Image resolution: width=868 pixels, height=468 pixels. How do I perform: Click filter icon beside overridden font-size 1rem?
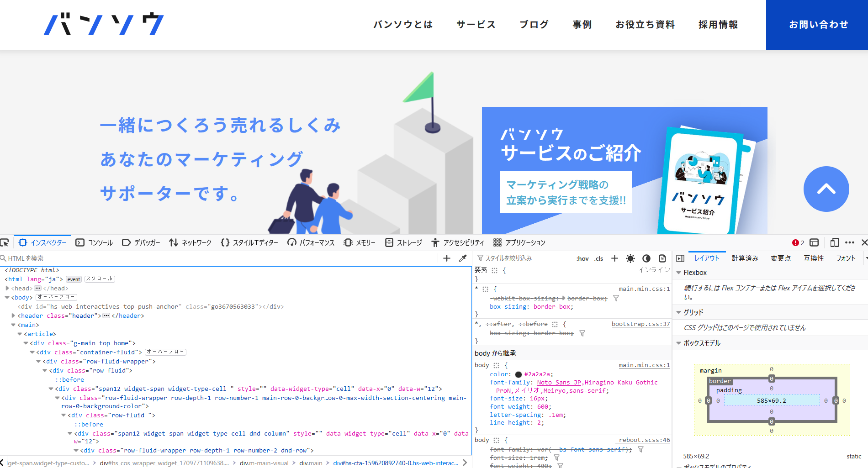(556, 457)
